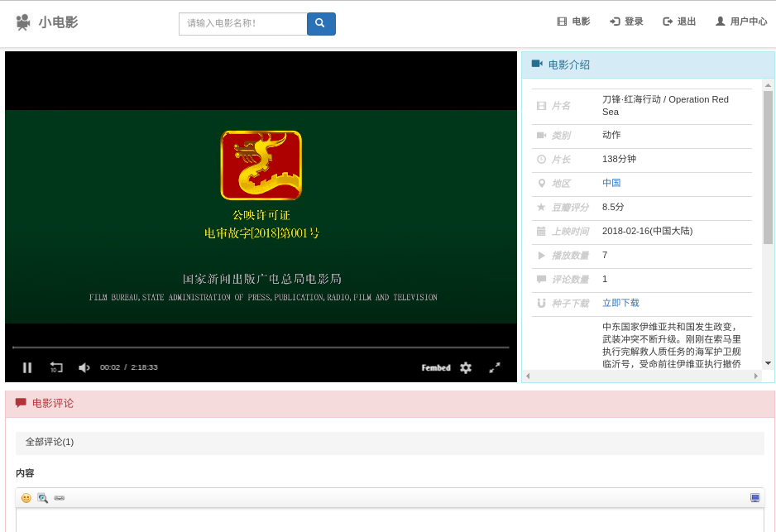This screenshot has height=532, width=776.
Task: Click the comment icon next to 评论数量
Action: pyautogui.click(x=541, y=280)
